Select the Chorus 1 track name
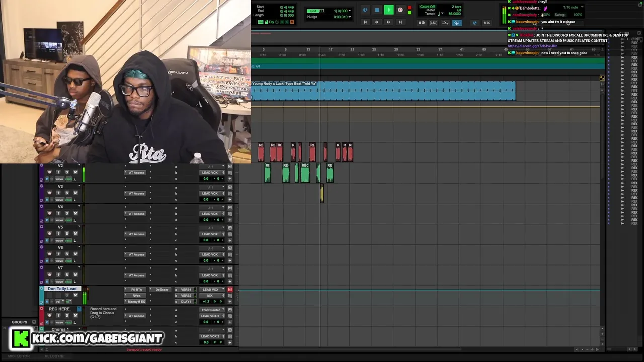 pyautogui.click(x=60, y=329)
